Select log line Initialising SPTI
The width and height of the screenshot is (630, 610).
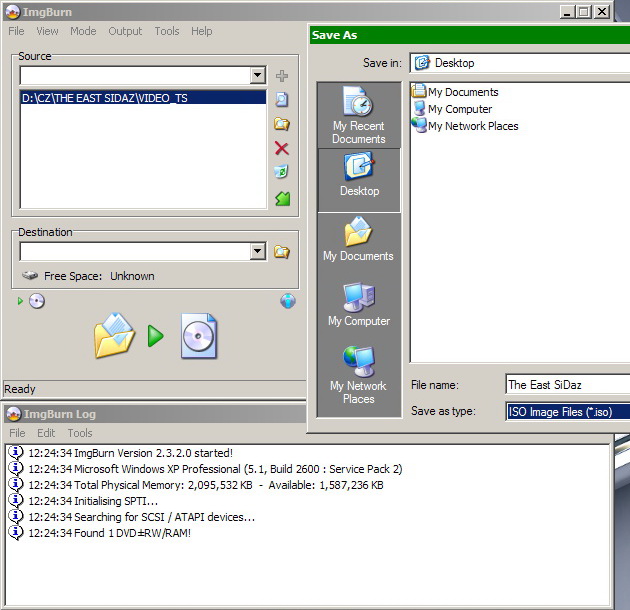pos(93,501)
